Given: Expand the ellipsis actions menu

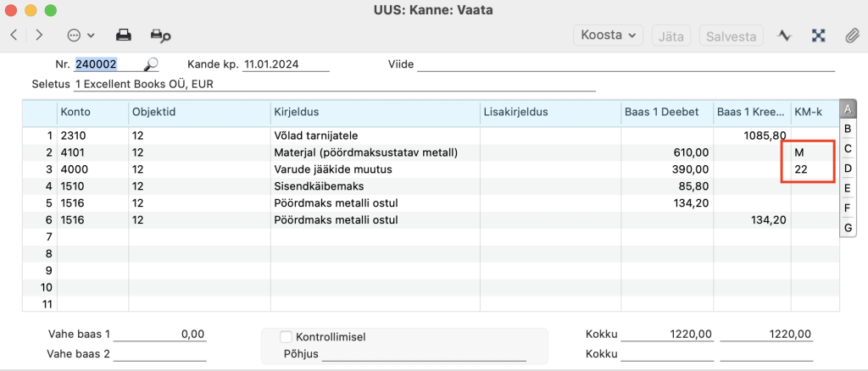Looking at the screenshot, I should point(80,36).
